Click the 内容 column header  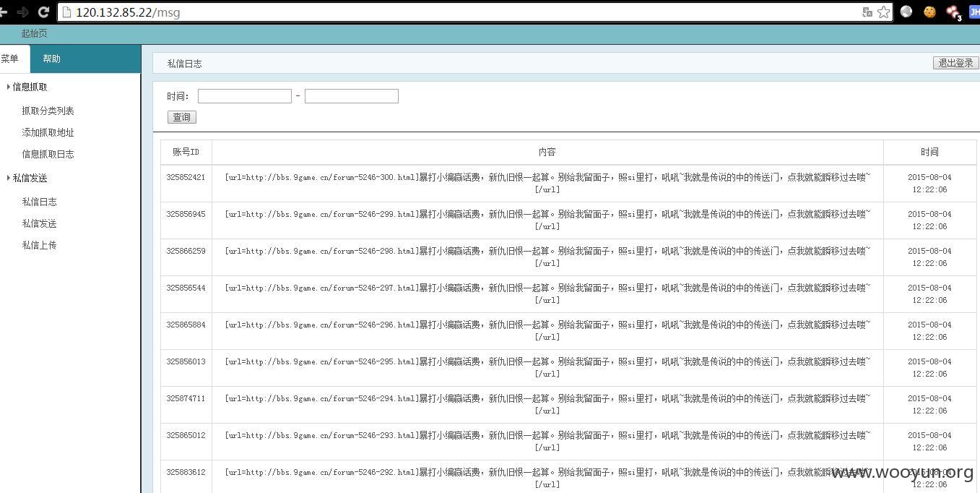tap(547, 152)
